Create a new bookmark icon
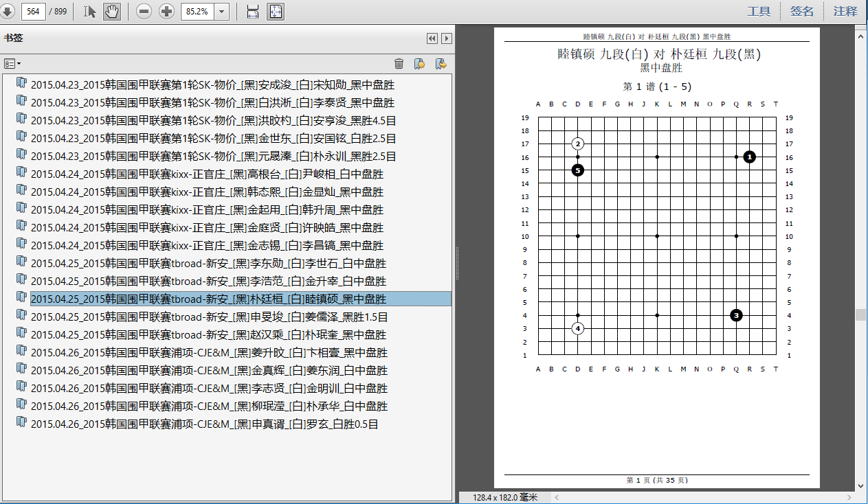 [419, 64]
